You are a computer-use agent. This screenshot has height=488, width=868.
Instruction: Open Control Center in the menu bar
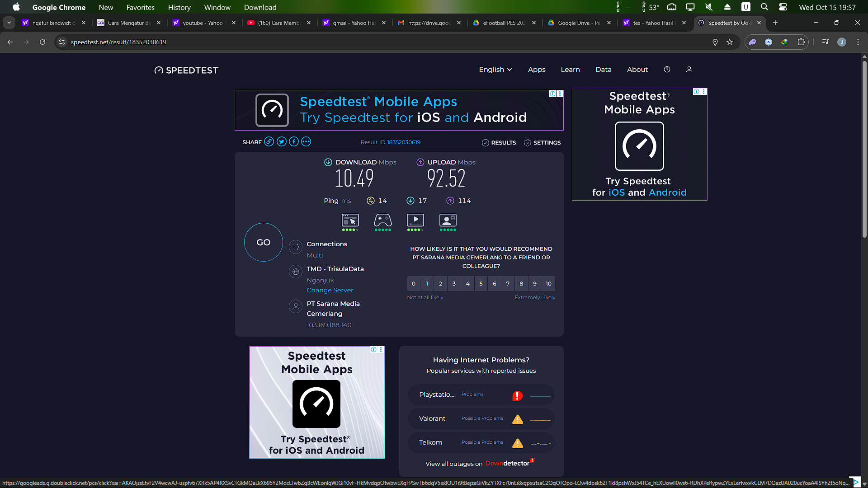point(783,7)
